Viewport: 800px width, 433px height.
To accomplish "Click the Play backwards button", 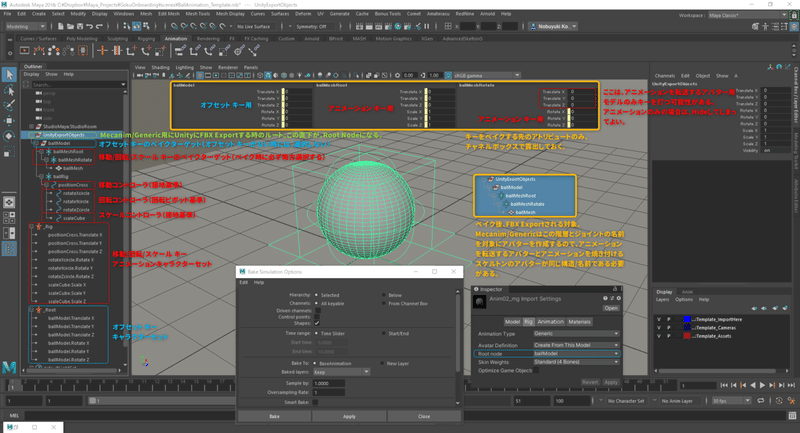I will pos(753,386).
